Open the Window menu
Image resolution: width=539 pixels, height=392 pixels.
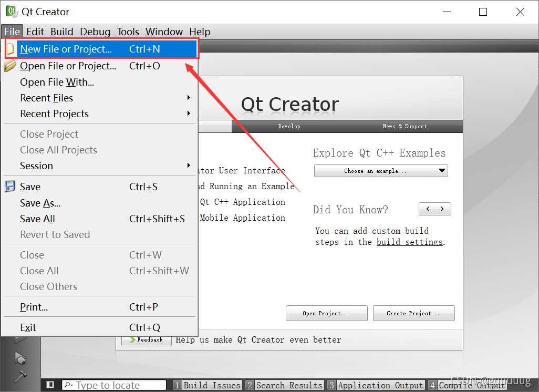[164, 32]
